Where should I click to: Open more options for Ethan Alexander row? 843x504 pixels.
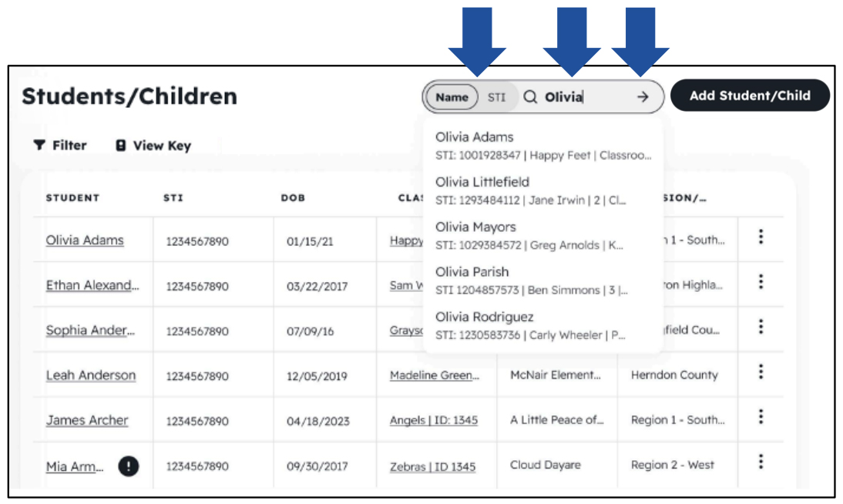(x=761, y=282)
